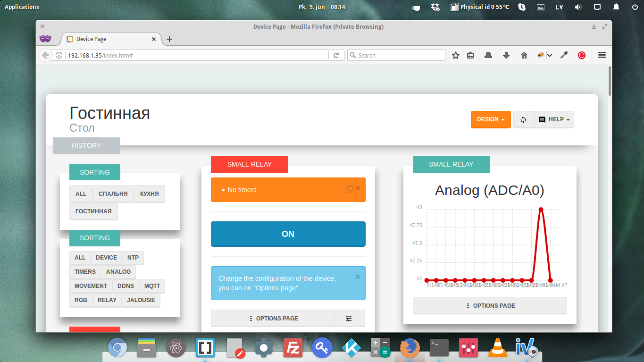
Task: Launch FileZilla from the dock
Action: pyautogui.click(x=293, y=348)
